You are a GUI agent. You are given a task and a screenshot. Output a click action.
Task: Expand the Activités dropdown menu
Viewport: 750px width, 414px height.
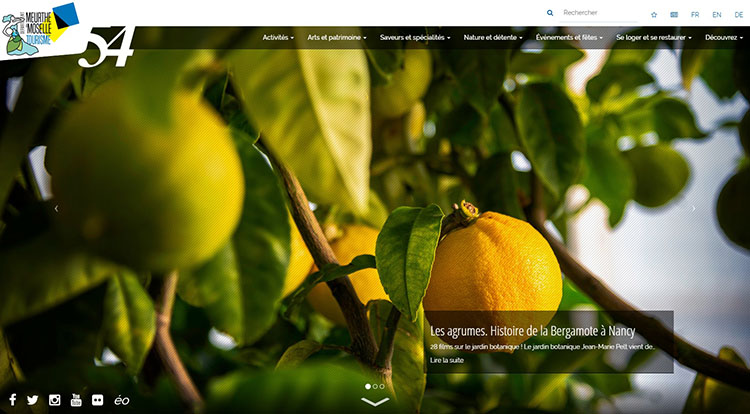(278, 37)
